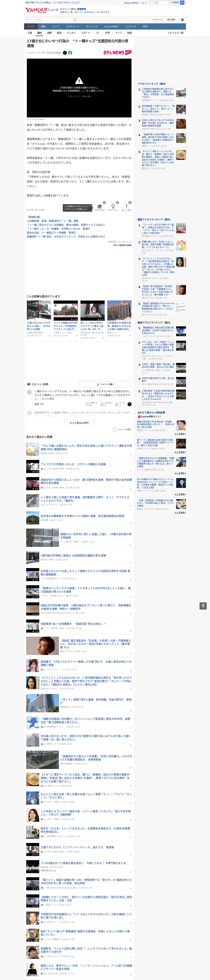The width and height of the screenshot is (210, 980).
Task: Open the スポーツ category tab
Action: coord(86,33)
